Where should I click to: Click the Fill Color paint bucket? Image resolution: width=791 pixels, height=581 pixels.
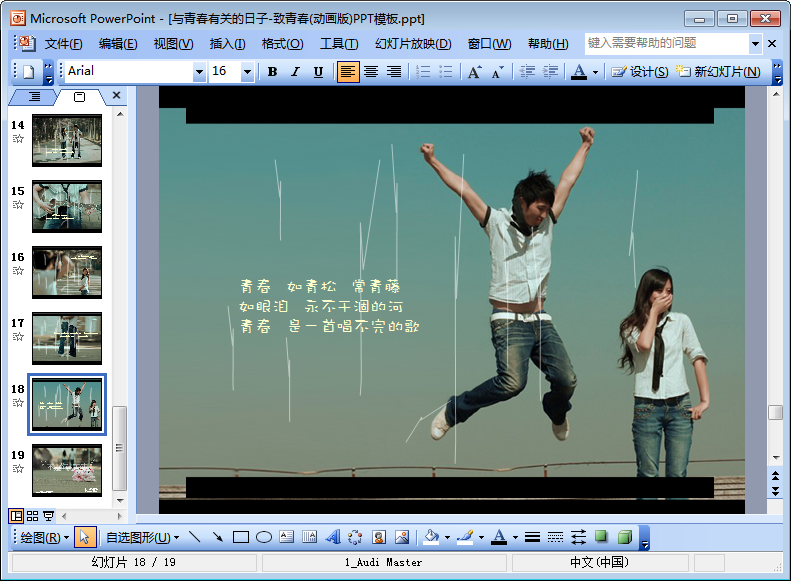click(x=430, y=537)
